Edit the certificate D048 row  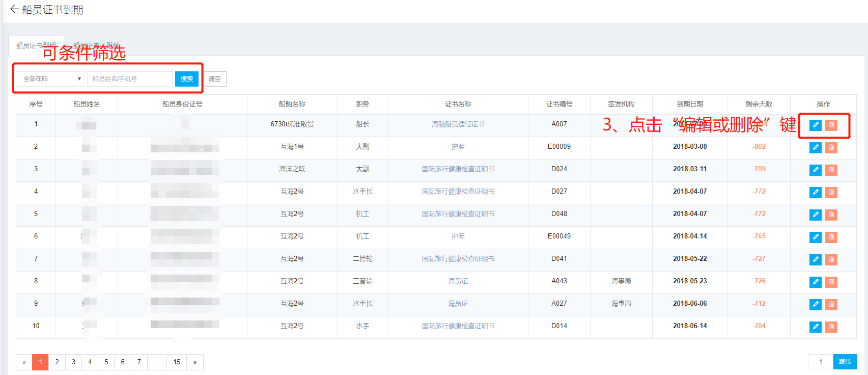tap(815, 215)
